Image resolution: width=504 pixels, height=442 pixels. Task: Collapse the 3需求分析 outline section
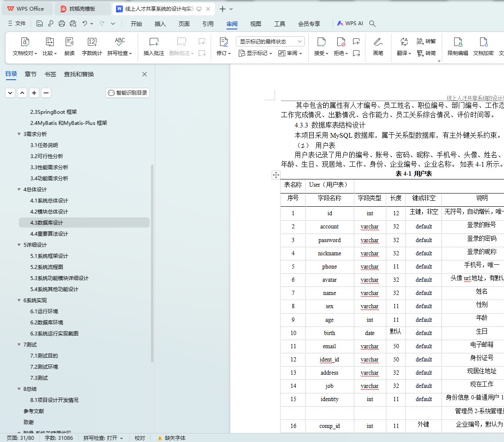pos(19,134)
